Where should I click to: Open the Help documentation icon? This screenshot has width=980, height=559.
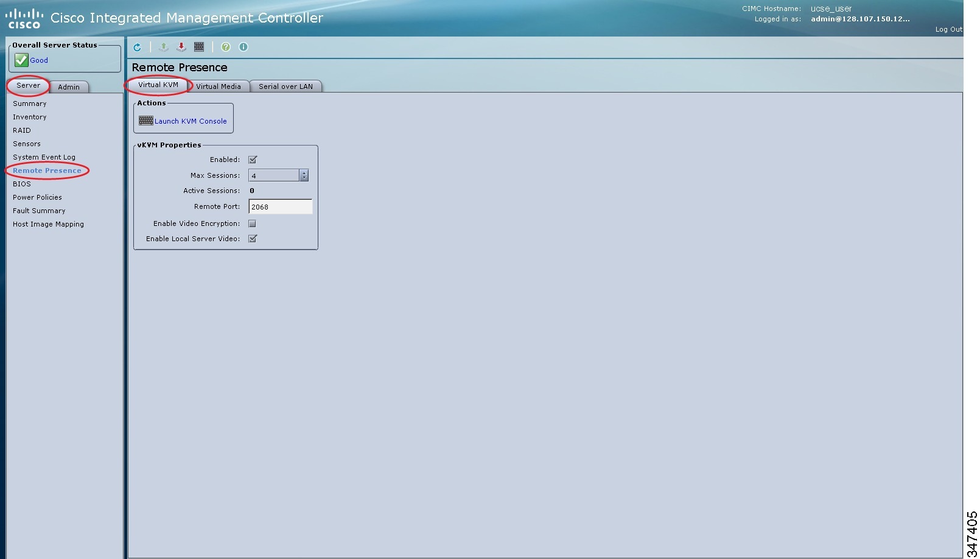[225, 47]
